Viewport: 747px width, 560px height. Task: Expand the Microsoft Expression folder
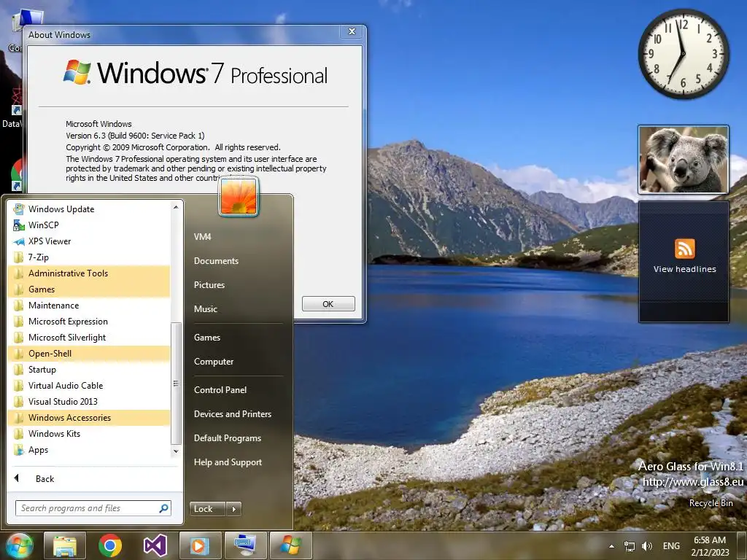[88, 322]
